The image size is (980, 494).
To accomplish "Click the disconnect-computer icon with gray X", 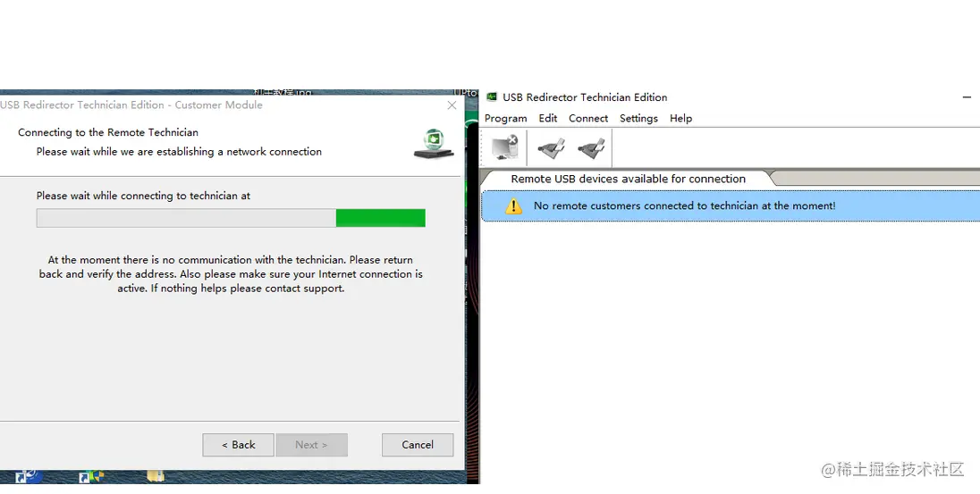I will click(x=504, y=148).
